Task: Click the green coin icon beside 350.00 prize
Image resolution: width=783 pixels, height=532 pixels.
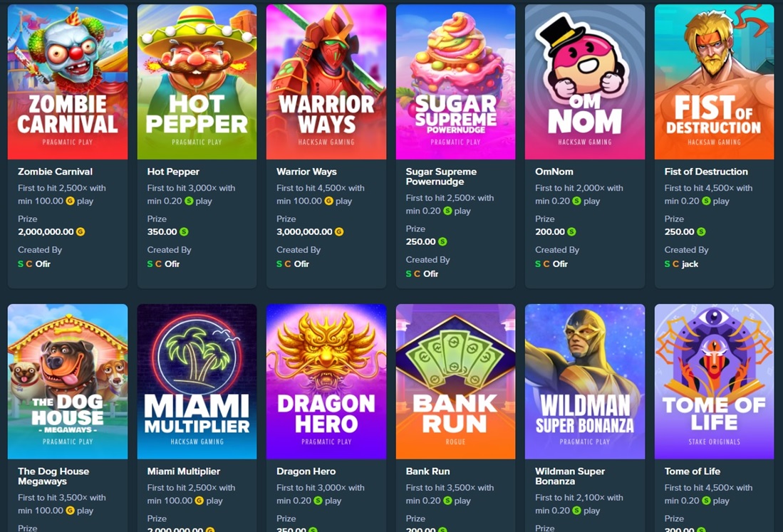Action: [x=184, y=231]
